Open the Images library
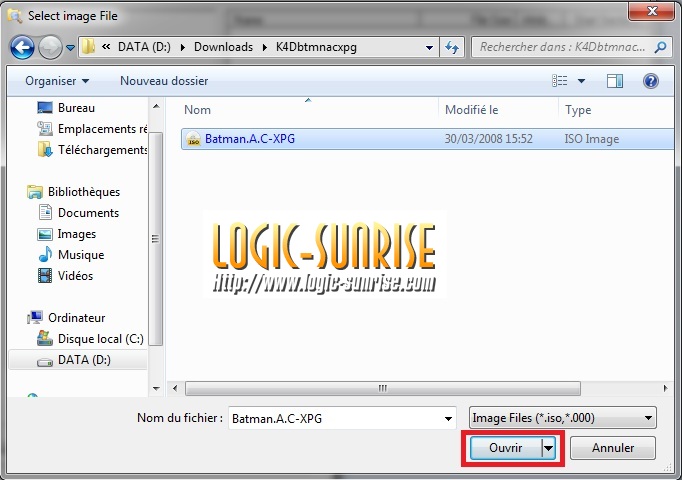This screenshot has height=480, width=682. tap(77, 234)
